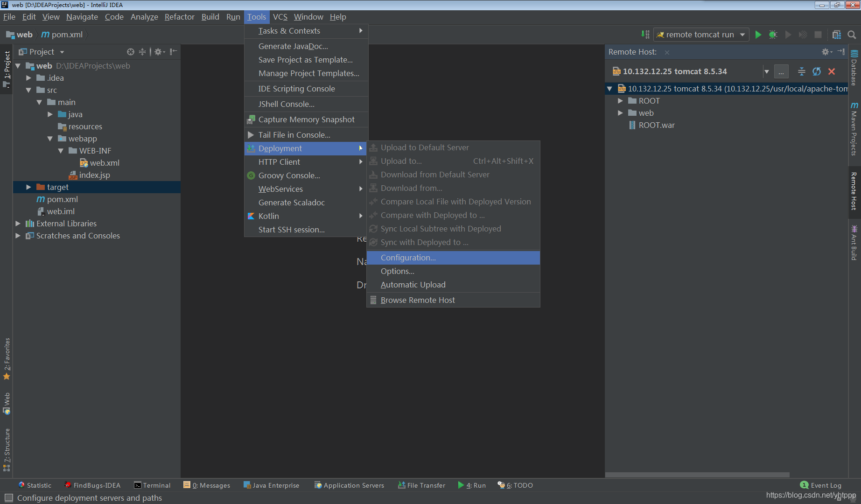Close the Remote Host tab

pyautogui.click(x=667, y=52)
